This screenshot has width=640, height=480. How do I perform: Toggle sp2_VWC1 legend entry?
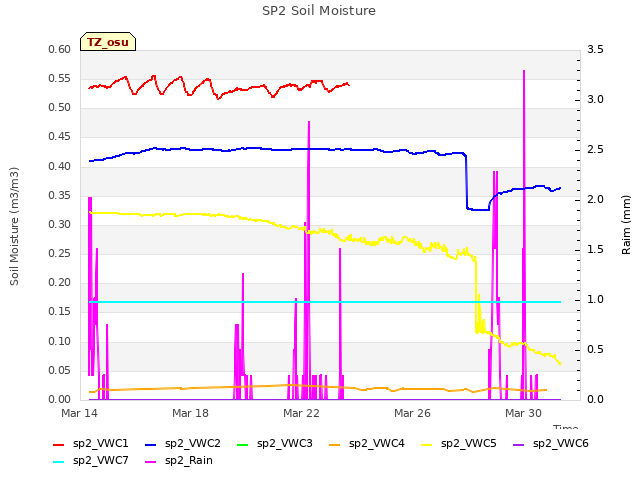pyautogui.click(x=91, y=444)
